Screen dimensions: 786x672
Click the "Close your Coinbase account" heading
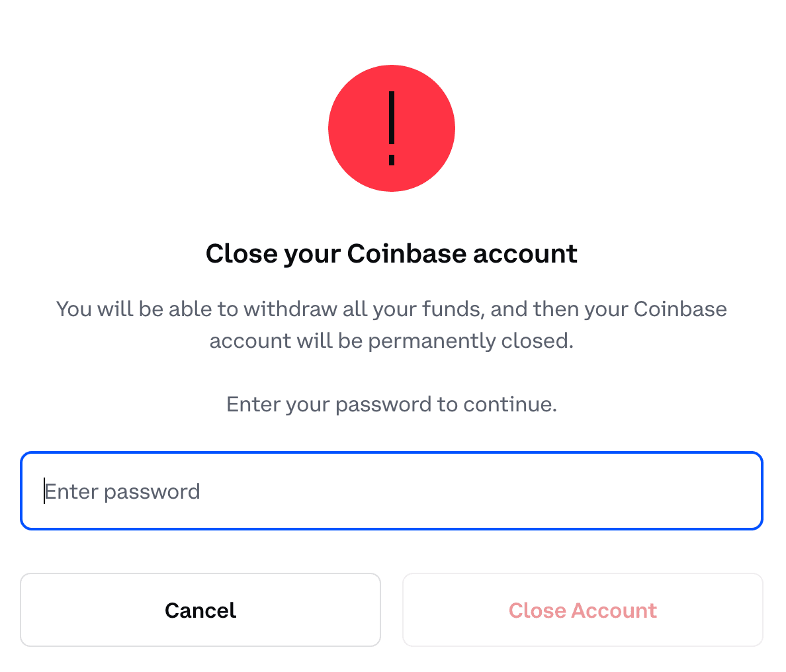(x=392, y=254)
